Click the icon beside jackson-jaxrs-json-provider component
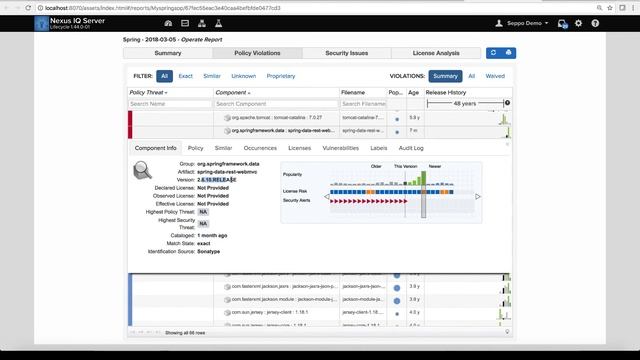This screenshot has height=360, width=640. [x=227, y=287]
